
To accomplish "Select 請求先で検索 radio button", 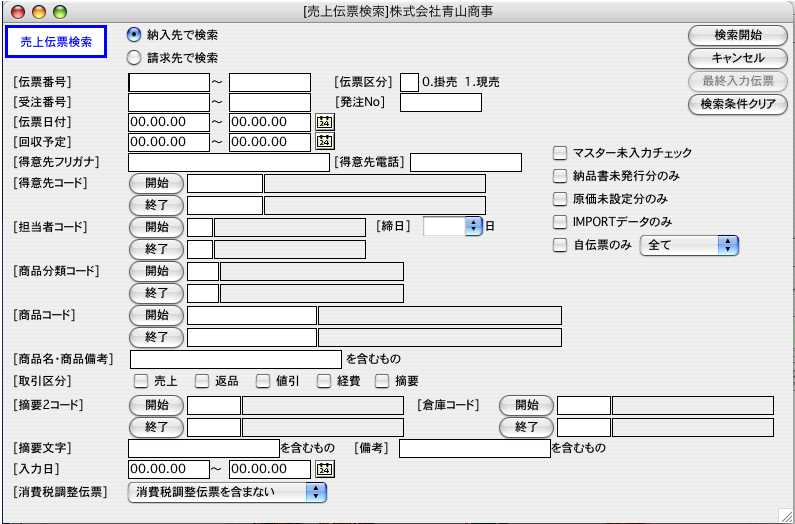I will tap(134, 58).
